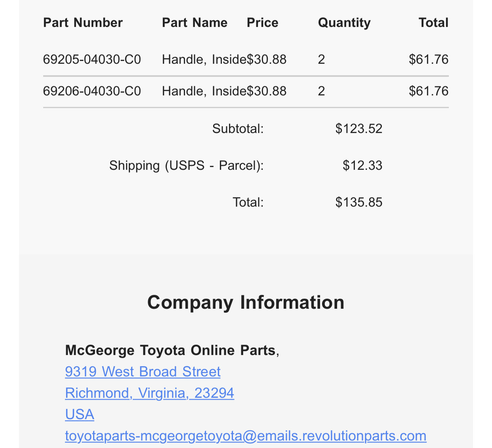Select part number 69205-04030-C0
The width and height of the screenshot is (492, 448).
(x=92, y=59)
